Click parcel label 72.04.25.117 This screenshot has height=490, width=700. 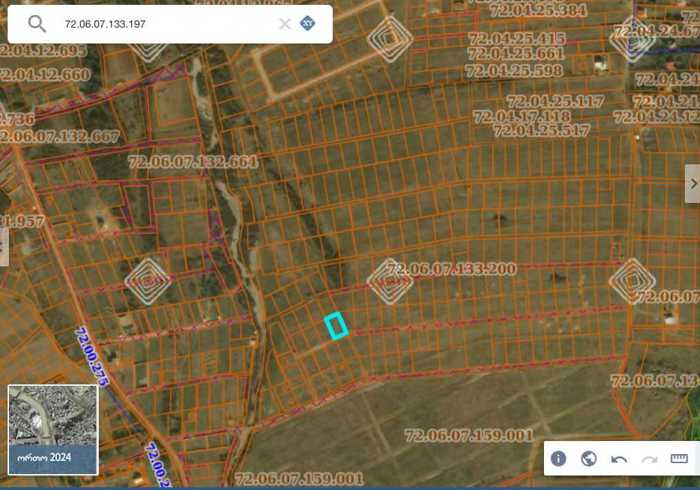[555, 101]
